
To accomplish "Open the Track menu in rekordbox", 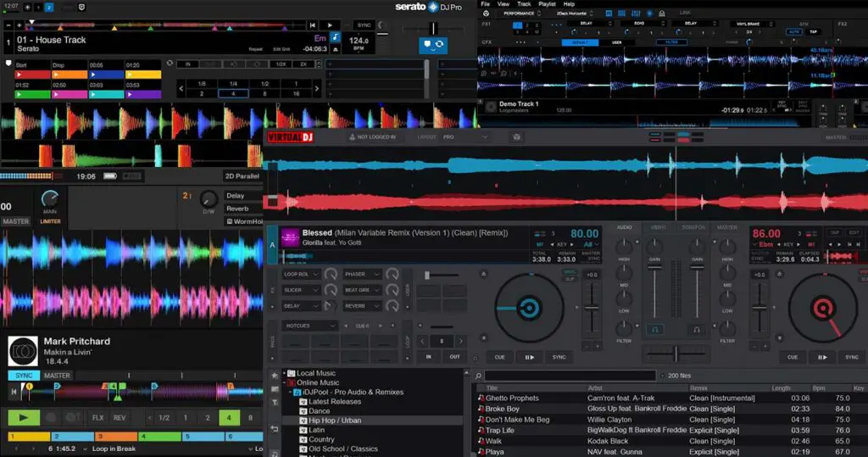I will click(x=524, y=4).
